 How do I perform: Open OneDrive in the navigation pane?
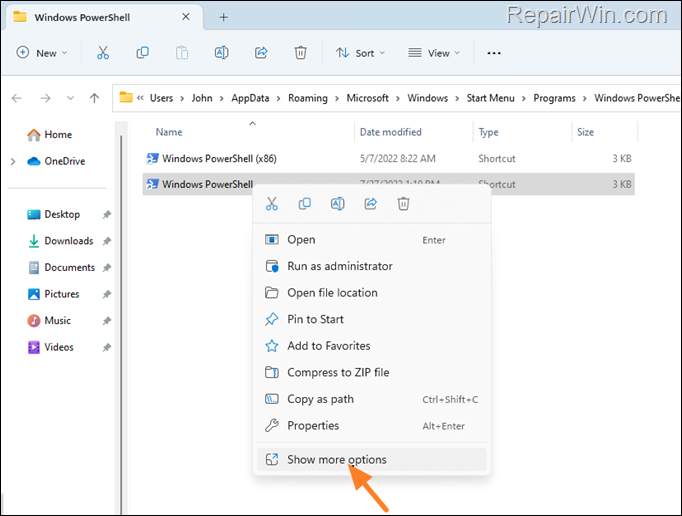coord(56,161)
